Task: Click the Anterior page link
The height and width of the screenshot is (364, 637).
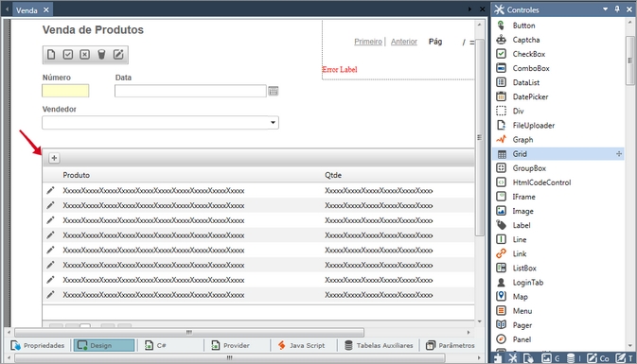Action: 404,42
